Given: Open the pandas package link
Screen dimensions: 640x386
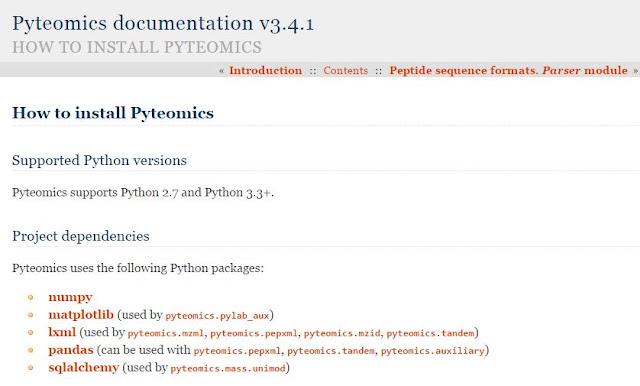Looking at the screenshot, I should point(71,350).
